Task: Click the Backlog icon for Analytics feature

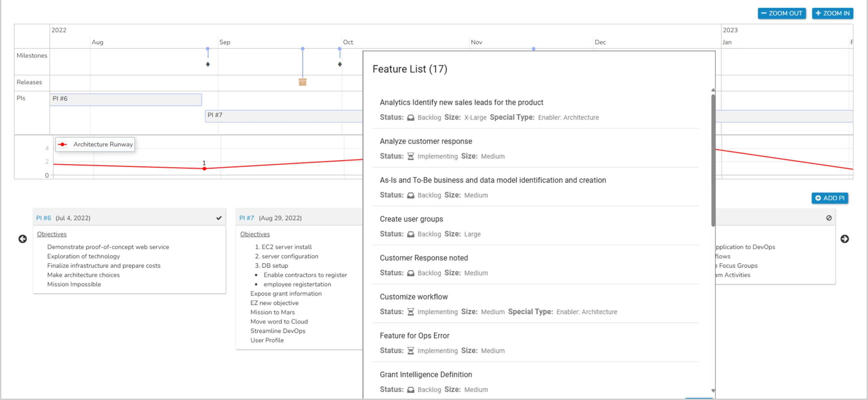Action: coord(411,118)
